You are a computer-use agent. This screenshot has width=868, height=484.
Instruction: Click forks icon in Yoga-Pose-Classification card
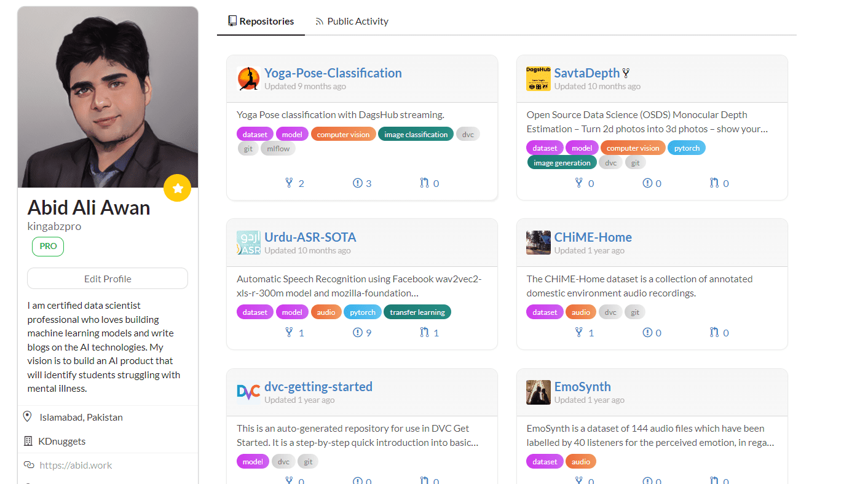[290, 183]
